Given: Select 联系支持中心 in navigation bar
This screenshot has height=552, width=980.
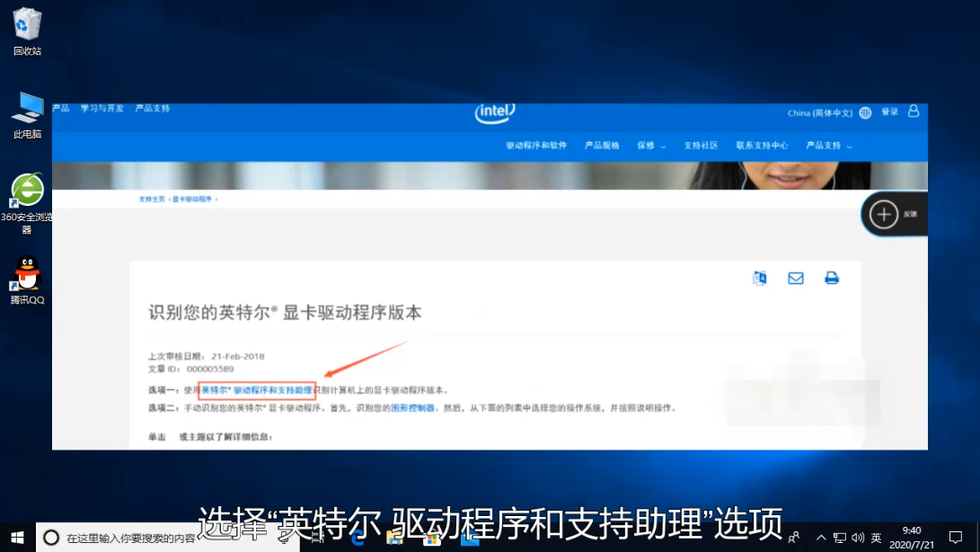Looking at the screenshot, I should pyautogui.click(x=762, y=146).
